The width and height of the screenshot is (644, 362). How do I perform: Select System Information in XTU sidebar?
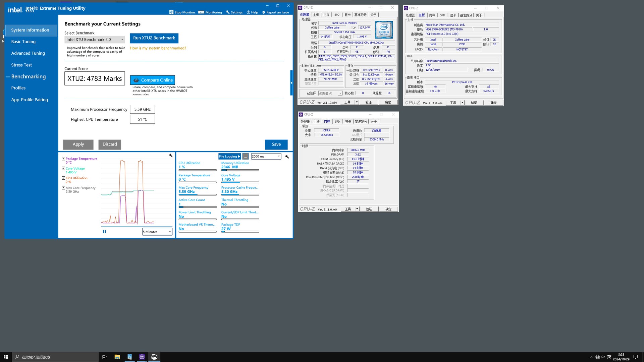click(31, 30)
